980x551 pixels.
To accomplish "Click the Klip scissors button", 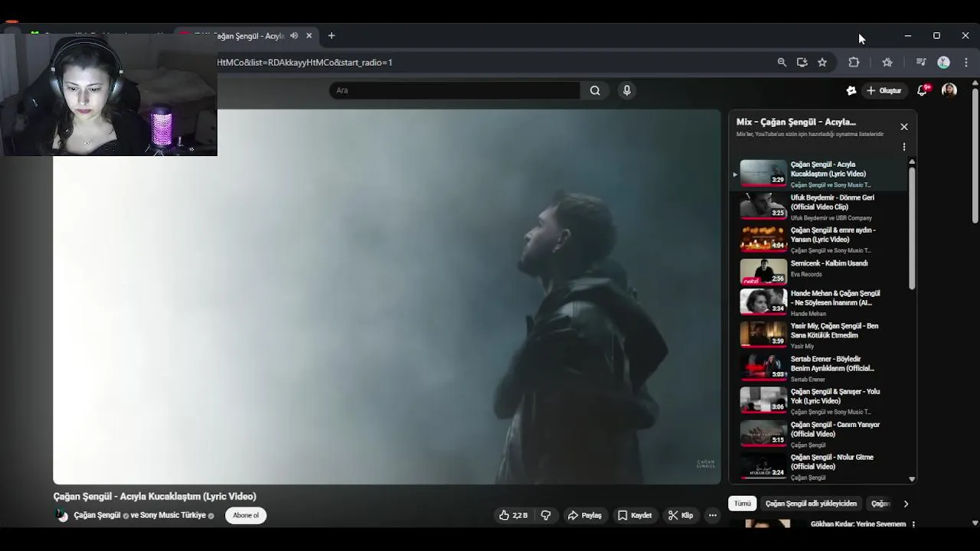I will pyautogui.click(x=681, y=516).
